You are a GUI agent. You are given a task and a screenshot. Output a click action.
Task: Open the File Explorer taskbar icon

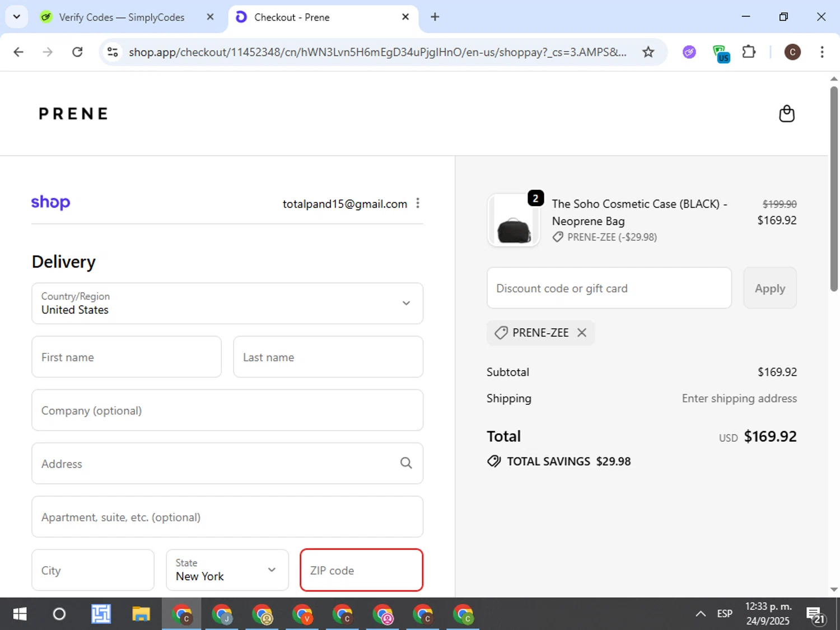pyautogui.click(x=141, y=614)
